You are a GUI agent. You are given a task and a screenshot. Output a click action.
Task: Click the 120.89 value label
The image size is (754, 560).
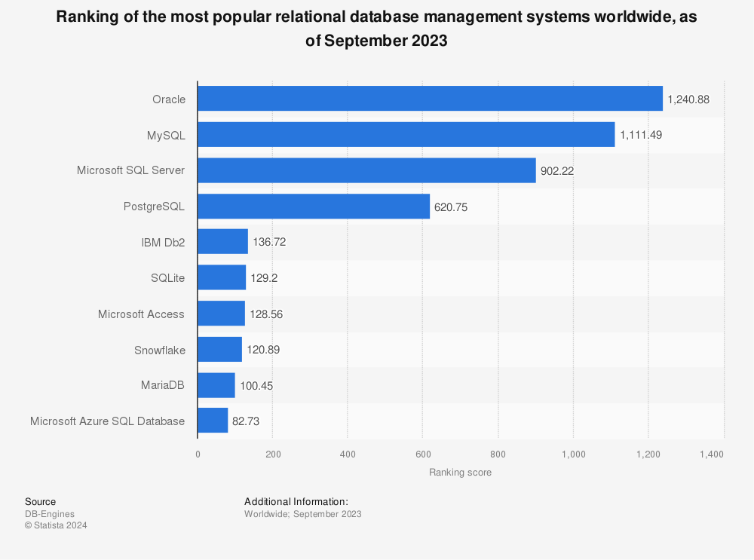263,350
